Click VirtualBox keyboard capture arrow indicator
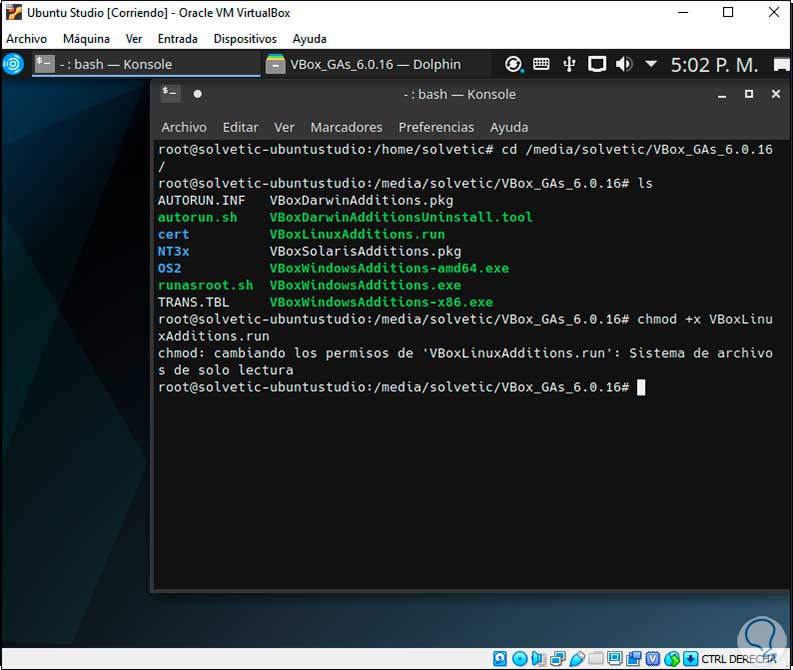The height and width of the screenshot is (670, 793). (690, 658)
